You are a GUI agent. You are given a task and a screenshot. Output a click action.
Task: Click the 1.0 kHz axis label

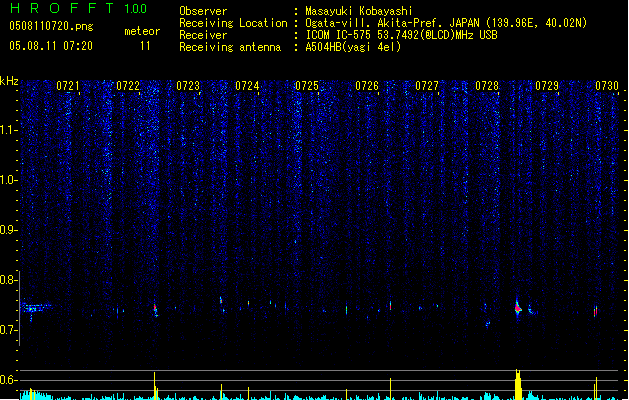point(9,180)
